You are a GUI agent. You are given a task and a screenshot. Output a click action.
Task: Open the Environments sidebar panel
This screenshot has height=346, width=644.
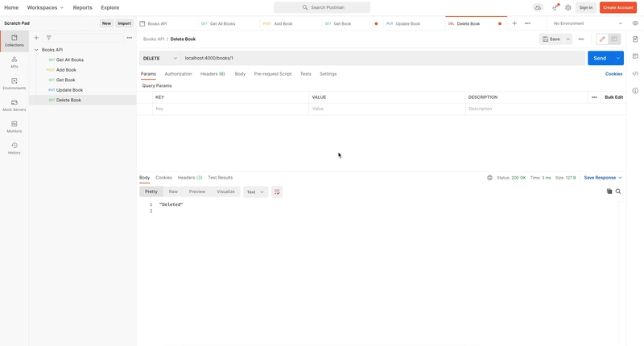pos(14,84)
